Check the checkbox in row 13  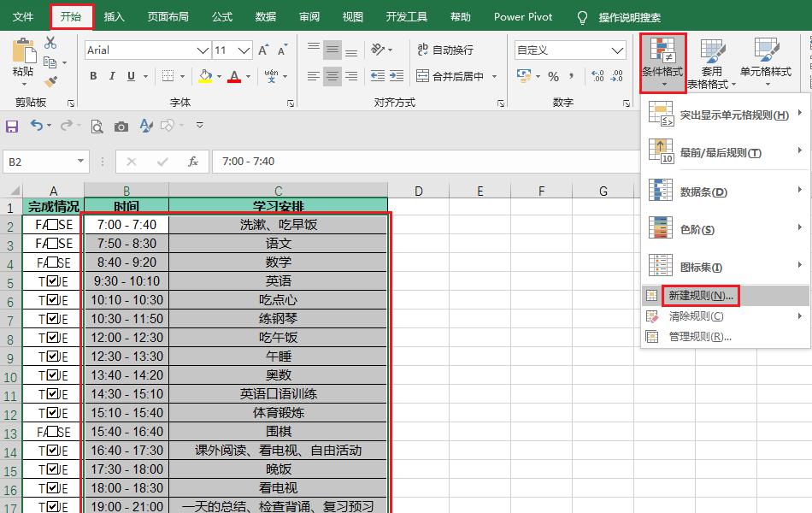pos(53,431)
